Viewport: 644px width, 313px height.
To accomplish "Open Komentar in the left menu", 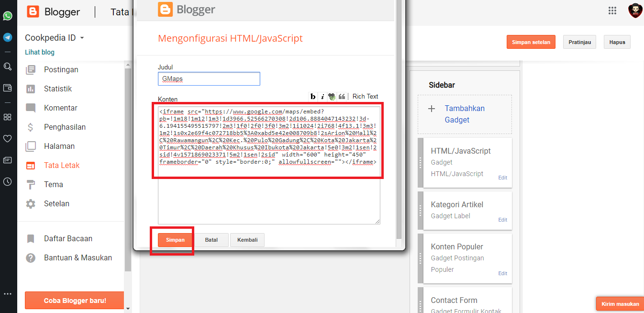I will coord(60,108).
